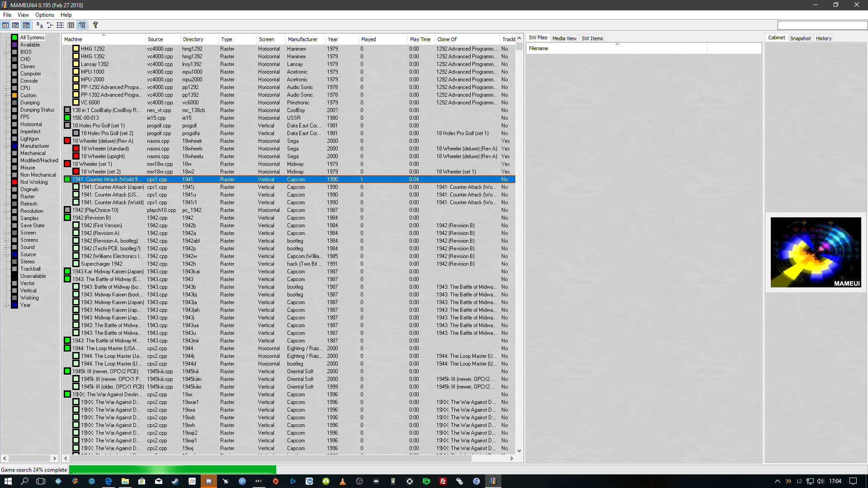The image size is (868, 488).
Task: Switch to the Media View tab
Action: [564, 38]
